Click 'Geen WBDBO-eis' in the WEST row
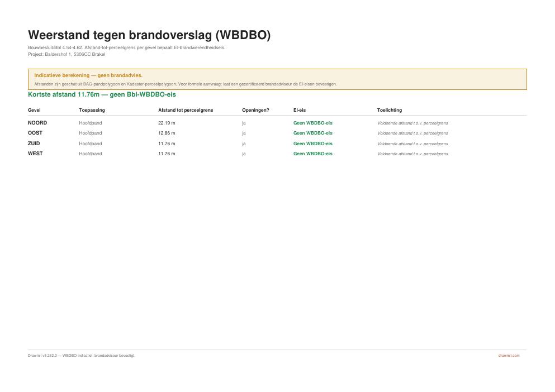The image size is (555, 392). pos(313,154)
